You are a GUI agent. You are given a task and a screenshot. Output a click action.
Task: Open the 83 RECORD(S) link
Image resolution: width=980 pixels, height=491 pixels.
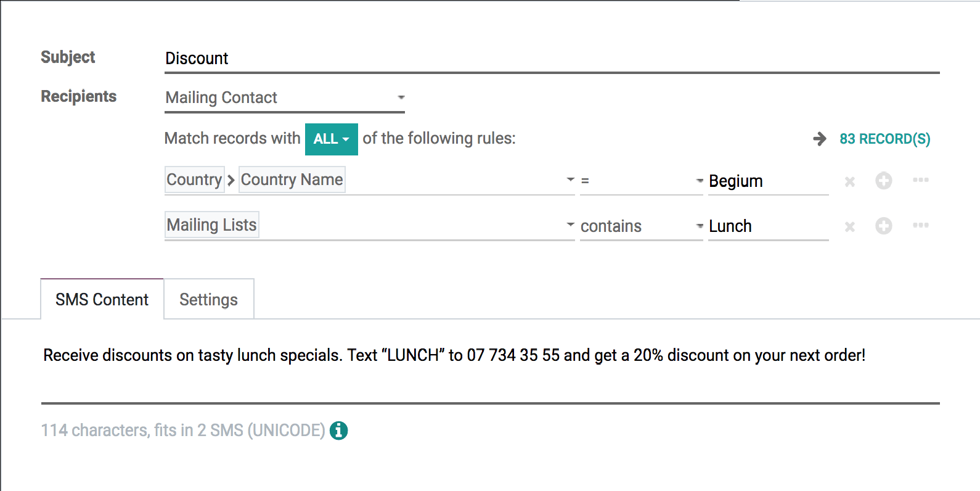(x=885, y=139)
